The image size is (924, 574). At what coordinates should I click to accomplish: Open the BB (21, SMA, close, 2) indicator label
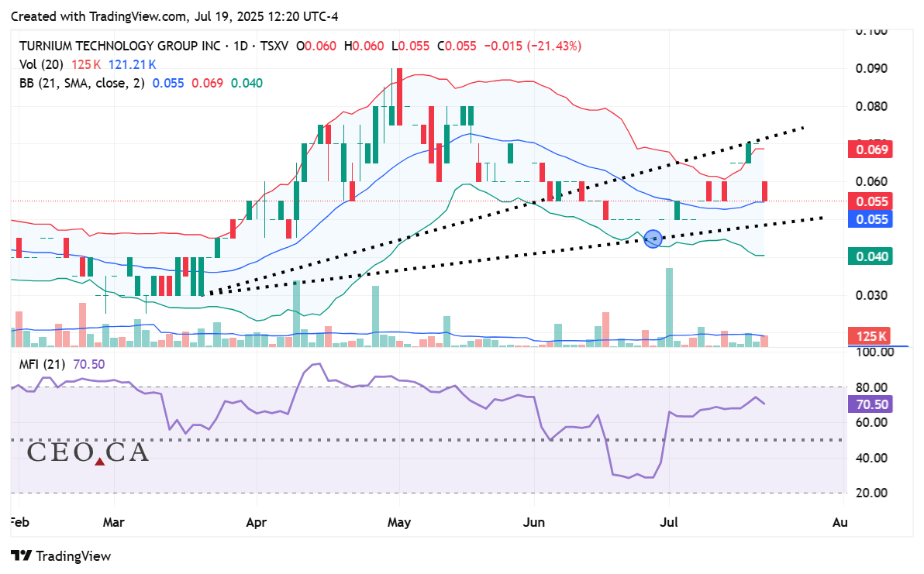[x=82, y=83]
